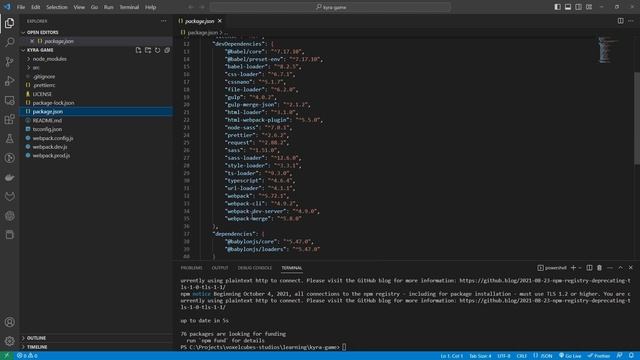Click the editor vertical scrollbar
This screenshot has height=360, width=640.
tap(637, 118)
